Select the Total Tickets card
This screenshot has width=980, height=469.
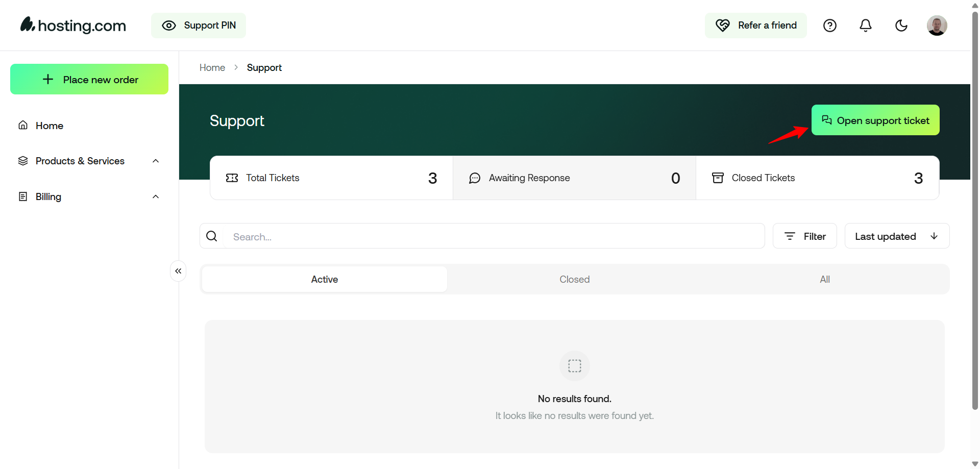click(331, 178)
